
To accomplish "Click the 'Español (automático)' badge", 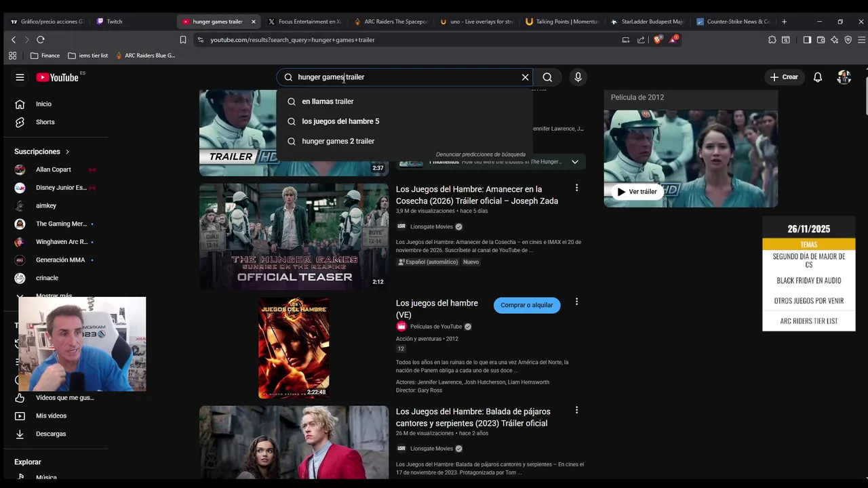I will 427,262.
